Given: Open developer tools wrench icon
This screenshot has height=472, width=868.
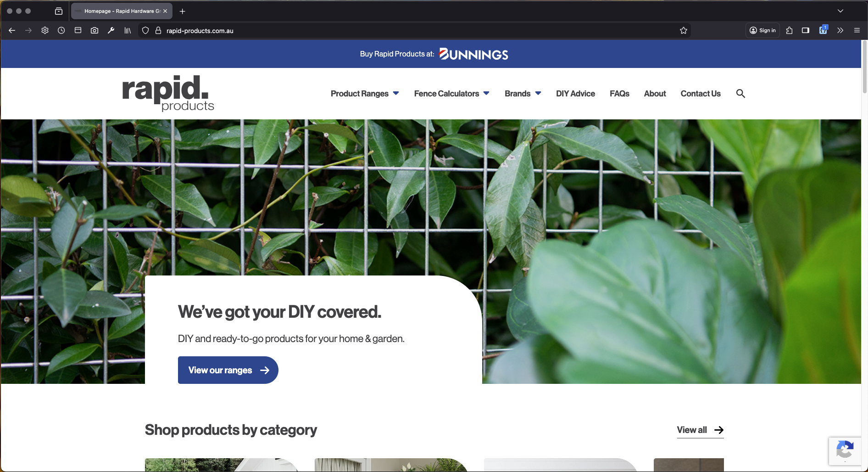Looking at the screenshot, I should [111, 31].
